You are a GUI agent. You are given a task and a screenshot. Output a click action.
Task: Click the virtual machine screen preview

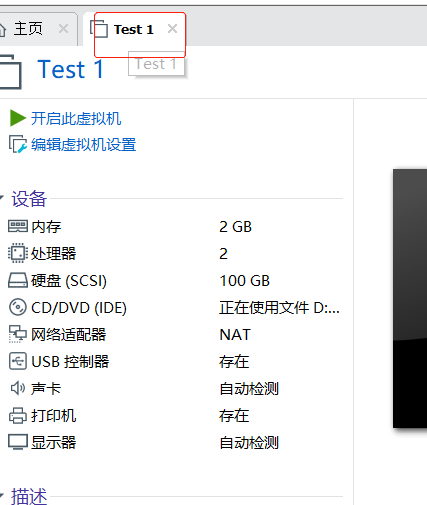click(410, 298)
